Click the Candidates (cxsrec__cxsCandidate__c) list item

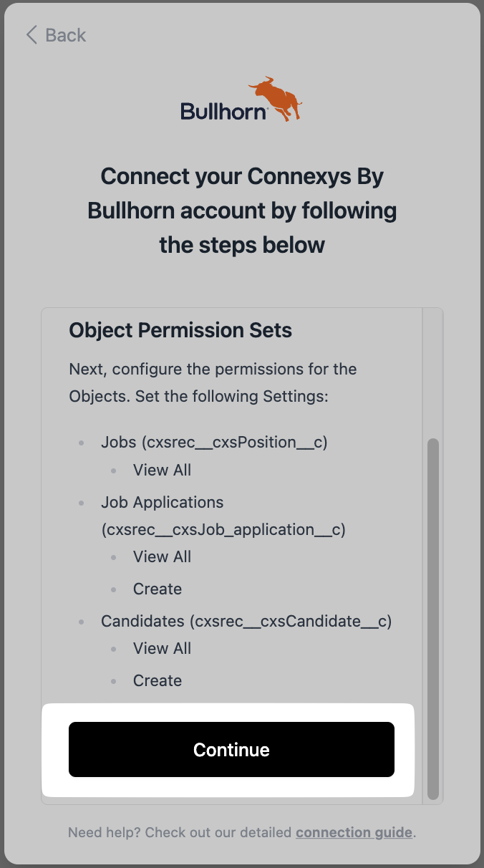(x=246, y=621)
